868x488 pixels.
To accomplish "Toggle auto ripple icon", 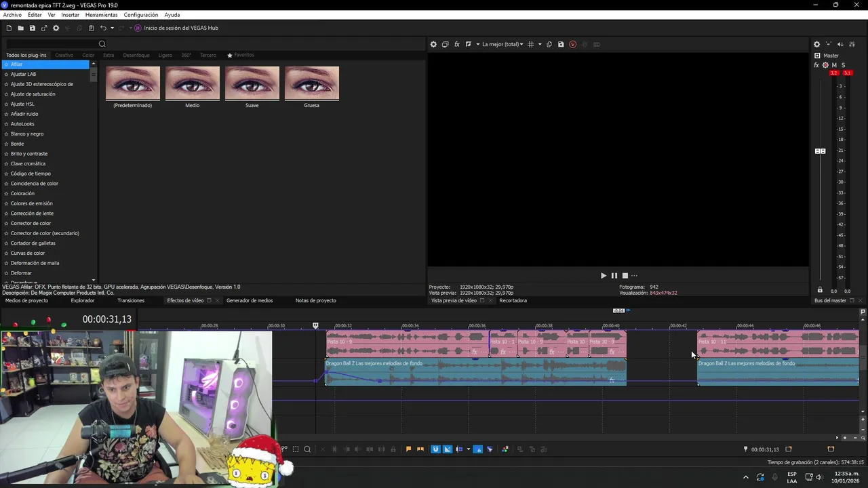I will pyautogui.click(x=460, y=449).
